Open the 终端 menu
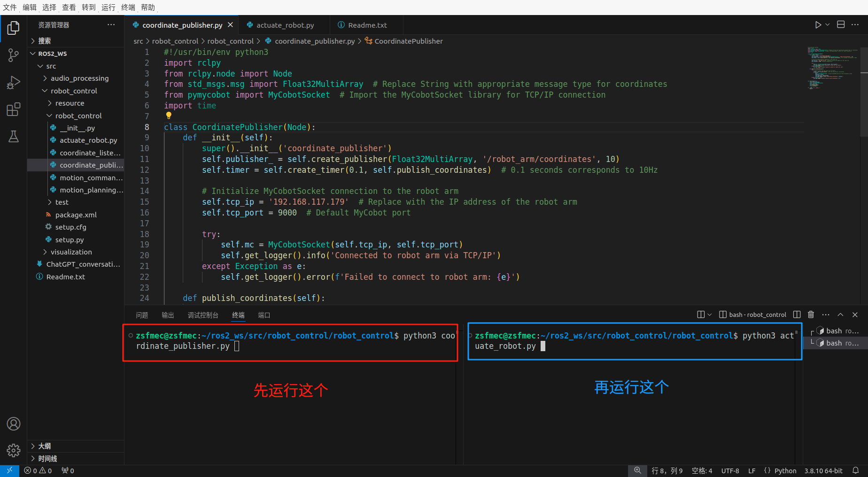The width and height of the screenshot is (868, 477). point(128,7)
